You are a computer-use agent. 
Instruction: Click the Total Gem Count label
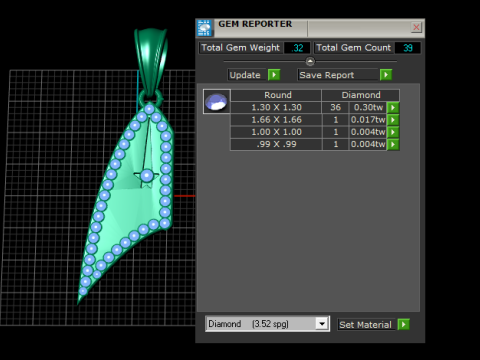354,48
